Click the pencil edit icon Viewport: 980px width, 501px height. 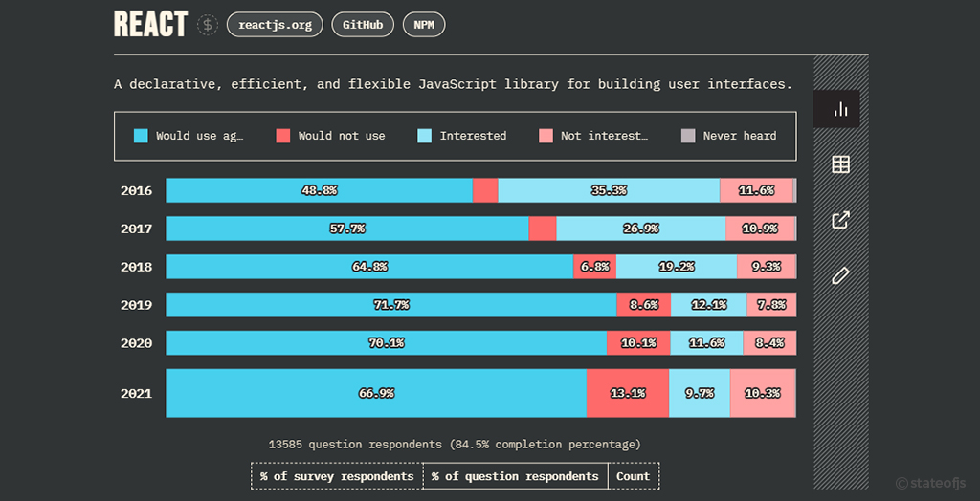pos(840,274)
